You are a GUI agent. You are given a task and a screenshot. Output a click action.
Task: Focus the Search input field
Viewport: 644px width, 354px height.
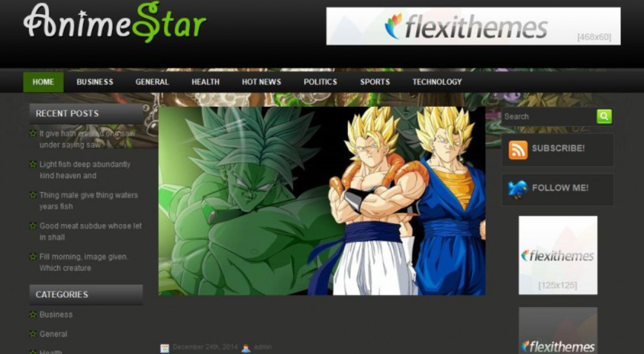549,116
